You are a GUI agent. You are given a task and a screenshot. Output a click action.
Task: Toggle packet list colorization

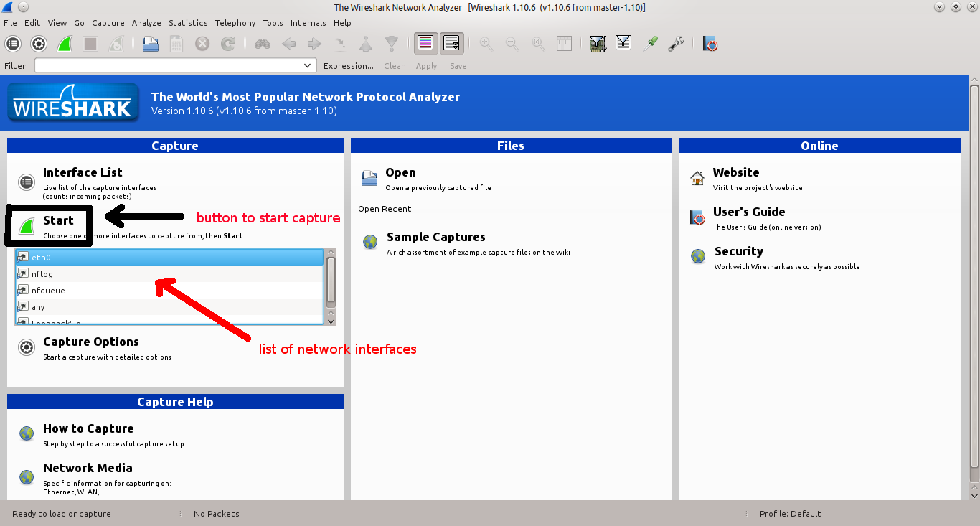pos(425,44)
